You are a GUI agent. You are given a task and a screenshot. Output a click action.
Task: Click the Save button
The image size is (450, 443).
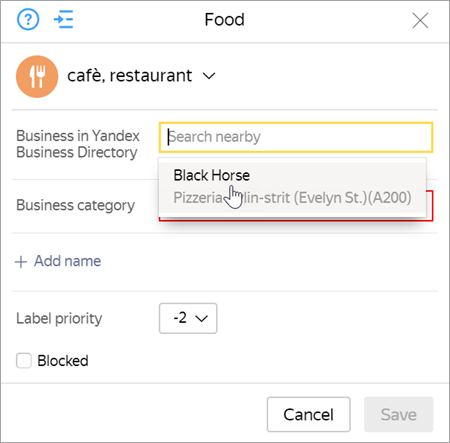point(399,414)
